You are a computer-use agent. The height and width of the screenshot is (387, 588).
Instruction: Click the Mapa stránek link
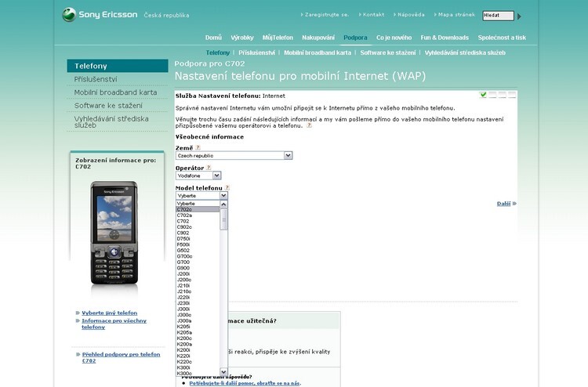456,15
